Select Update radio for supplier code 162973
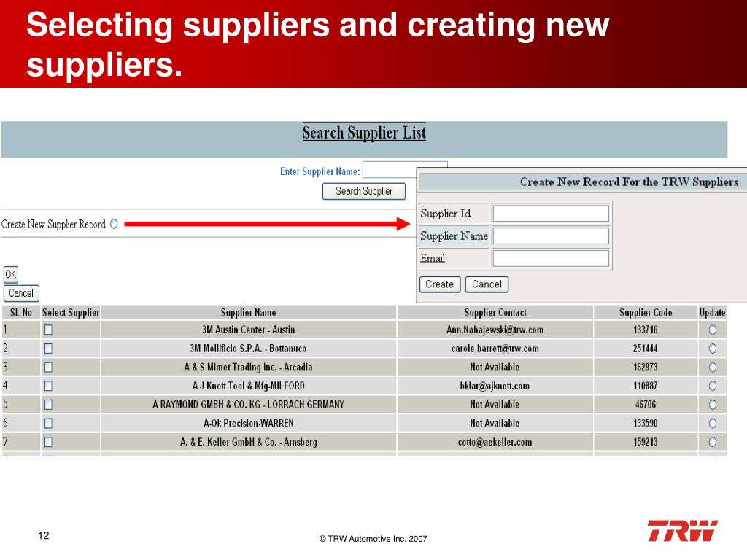This screenshot has width=747, height=560. 712,367
